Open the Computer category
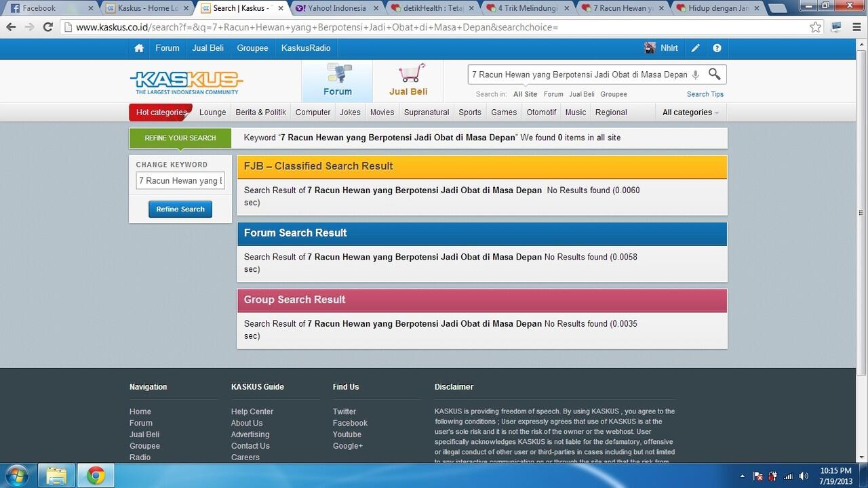Screen dimensions: 868x488 pos(313,113)
